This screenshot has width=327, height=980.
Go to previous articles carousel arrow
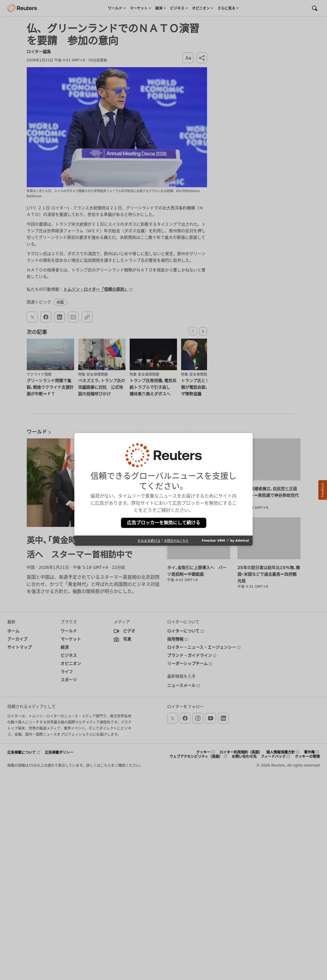click(x=193, y=331)
